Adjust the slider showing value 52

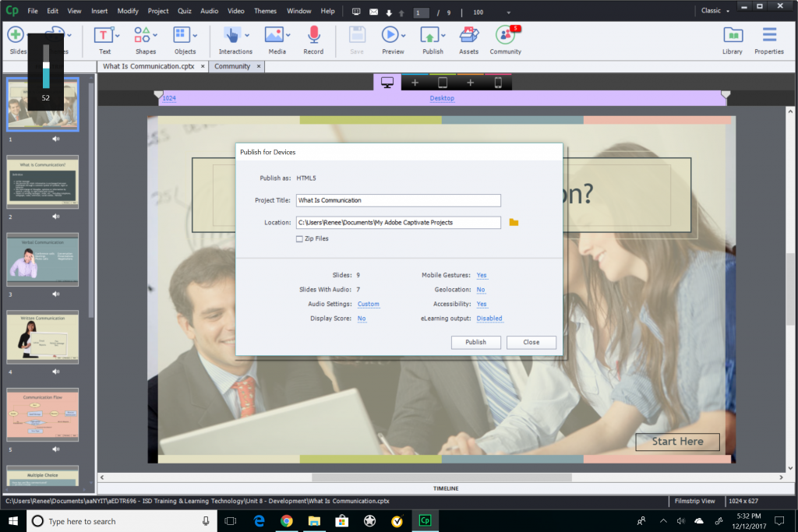coord(45,65)
